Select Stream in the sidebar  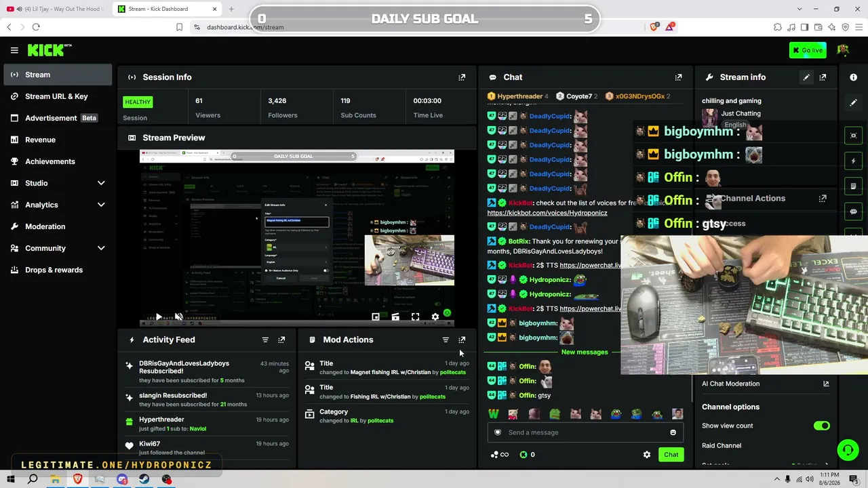click(x=58, y=75)
